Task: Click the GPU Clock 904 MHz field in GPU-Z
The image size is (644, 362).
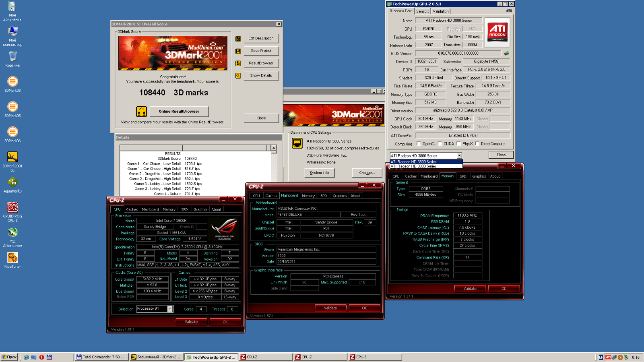Action: 425,119
